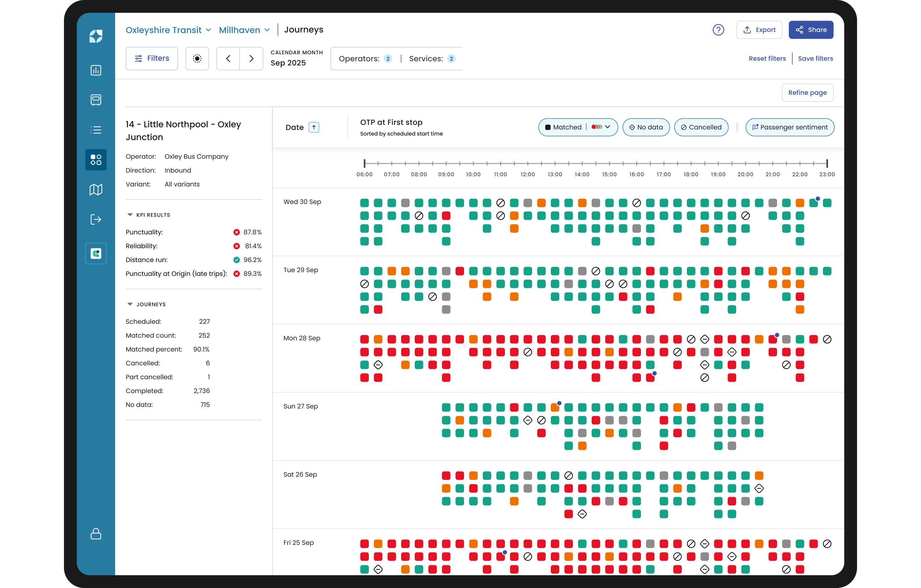Toggle the No data filter chip
This screenshot has width=921, height=588.
646,127
